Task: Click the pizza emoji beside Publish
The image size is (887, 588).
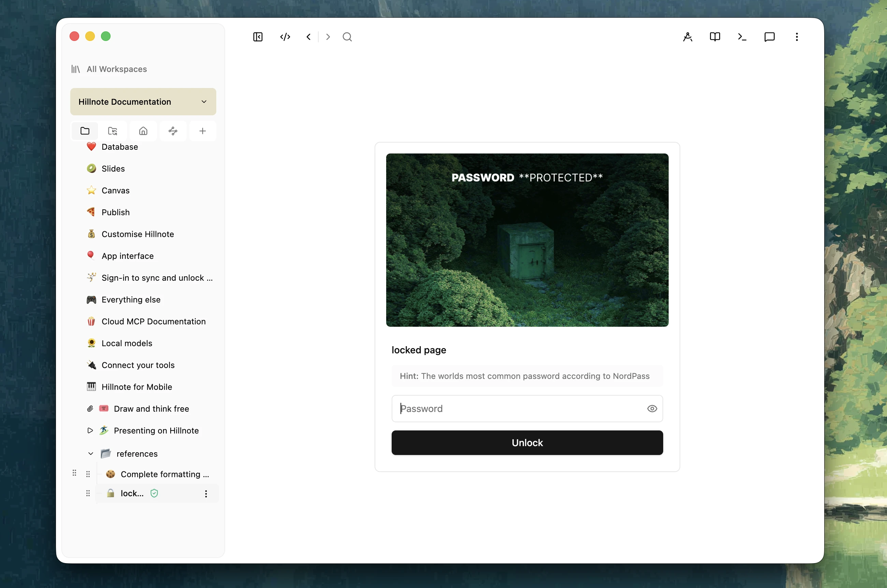Action: click(91, 212)
